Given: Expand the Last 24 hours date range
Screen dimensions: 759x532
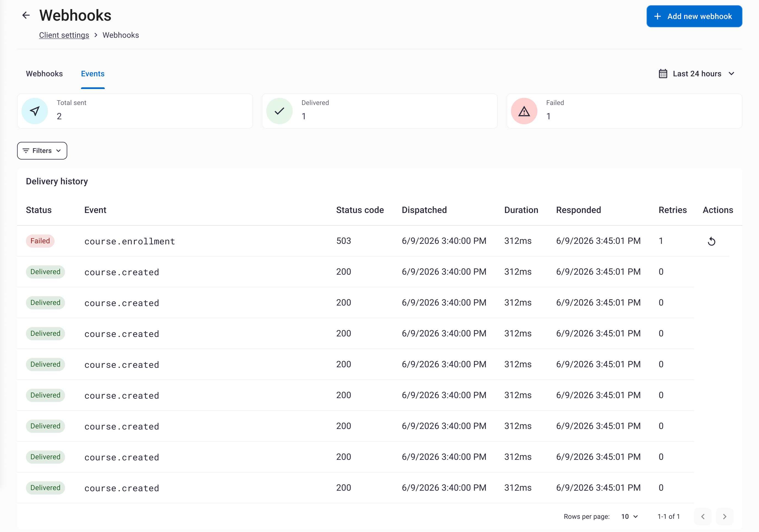Looking at the screenshot, I should pos(696,74).
